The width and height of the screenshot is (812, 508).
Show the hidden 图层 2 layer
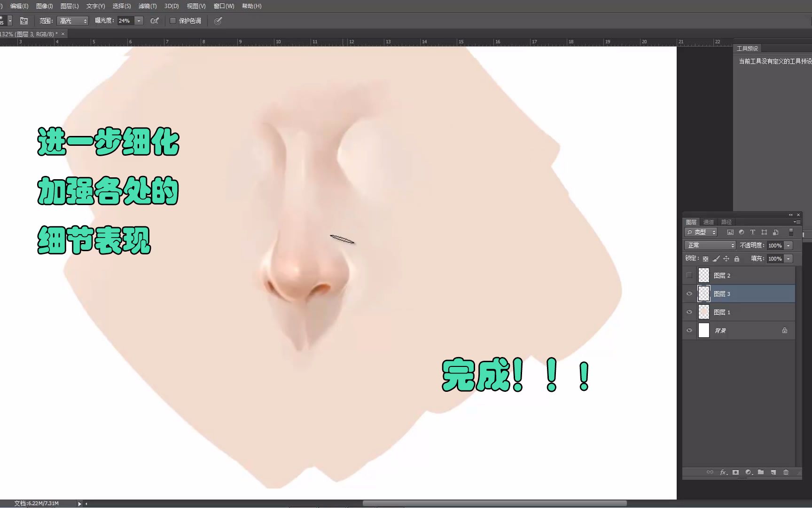coord(689,275)
